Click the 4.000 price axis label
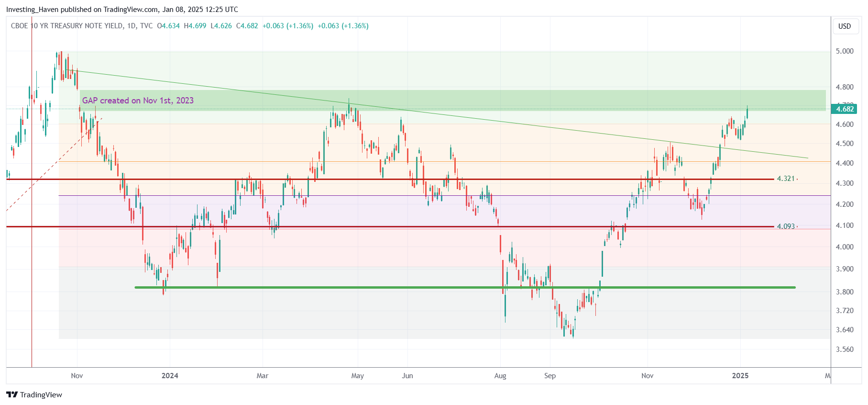The image size is (868, 405). pyautogui.click(x=845, y=247)
